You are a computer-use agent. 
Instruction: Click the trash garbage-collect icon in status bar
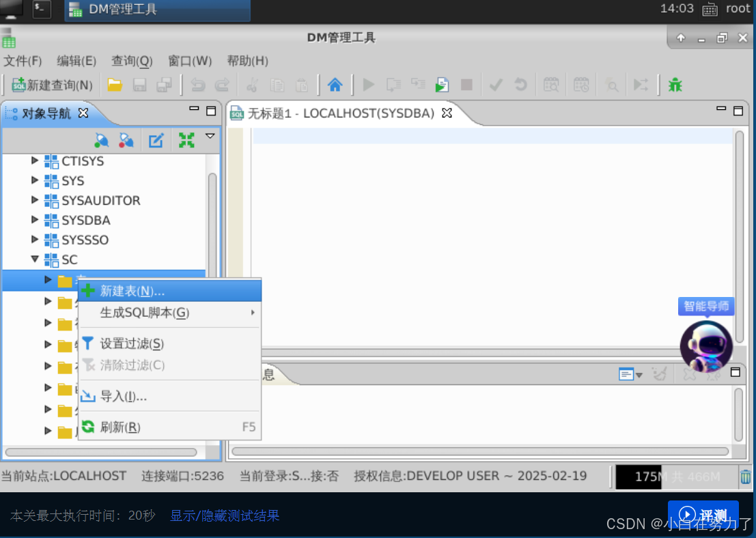pyautogui.click(x=745, y=477)
